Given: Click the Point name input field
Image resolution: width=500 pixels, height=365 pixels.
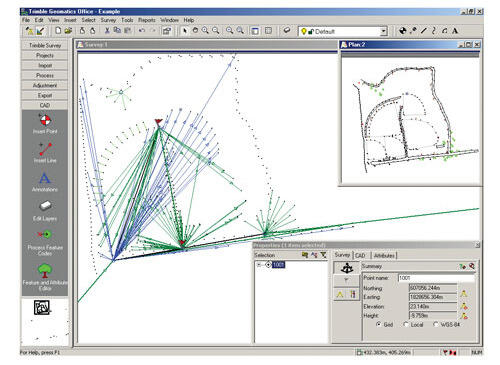Looking at the screenshot, I should click(x=436, y=278).
